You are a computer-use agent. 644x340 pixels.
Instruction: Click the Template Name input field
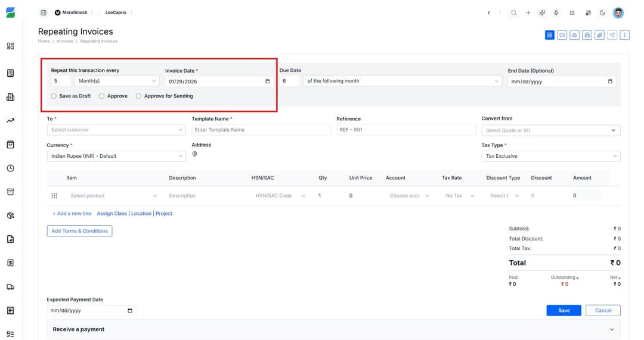pyautogui.click(x=261, y=130)
